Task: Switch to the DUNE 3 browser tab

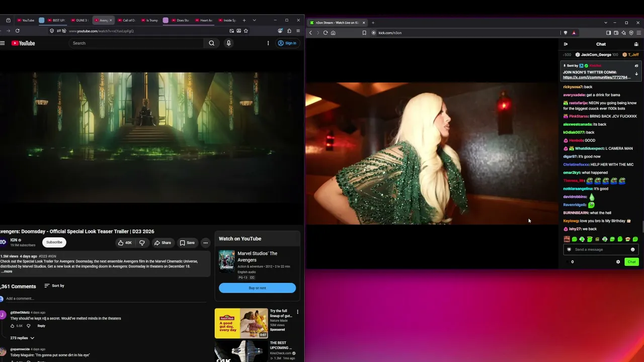Action: click(x=79, y=20)
